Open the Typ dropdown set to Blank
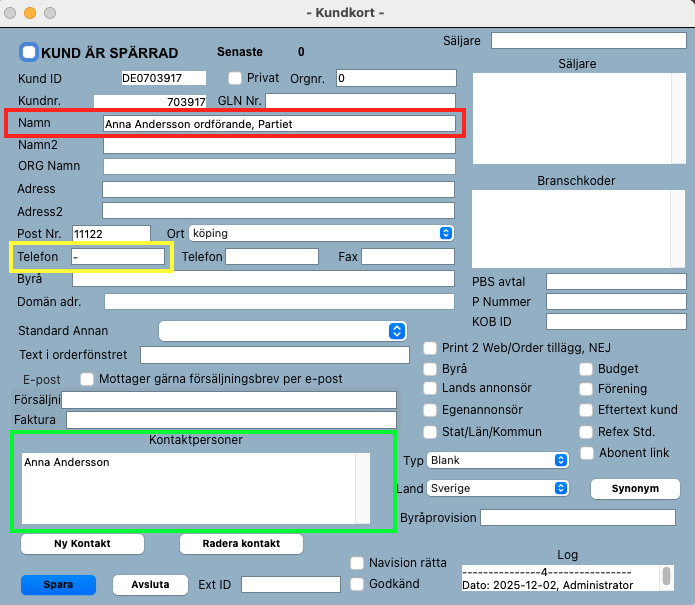 (x=498, y=460)
